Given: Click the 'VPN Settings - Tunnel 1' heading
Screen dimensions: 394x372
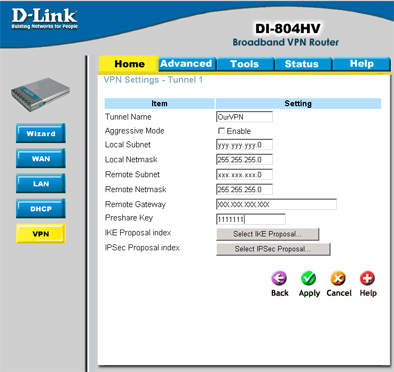Looking at the screenshot, I should tap(153, 80).
